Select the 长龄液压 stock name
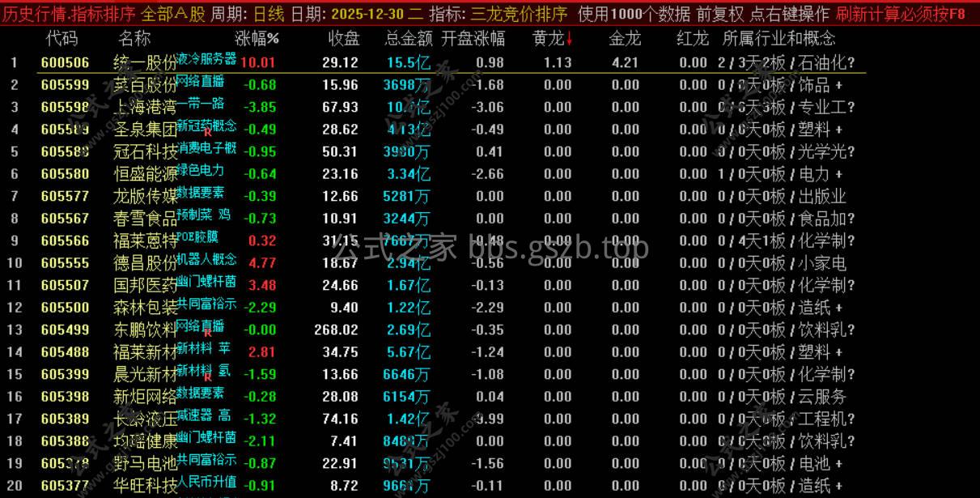 point(146,419)
